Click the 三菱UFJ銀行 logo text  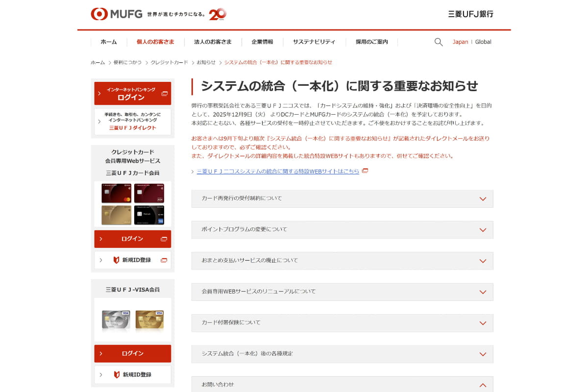(470, 14)
